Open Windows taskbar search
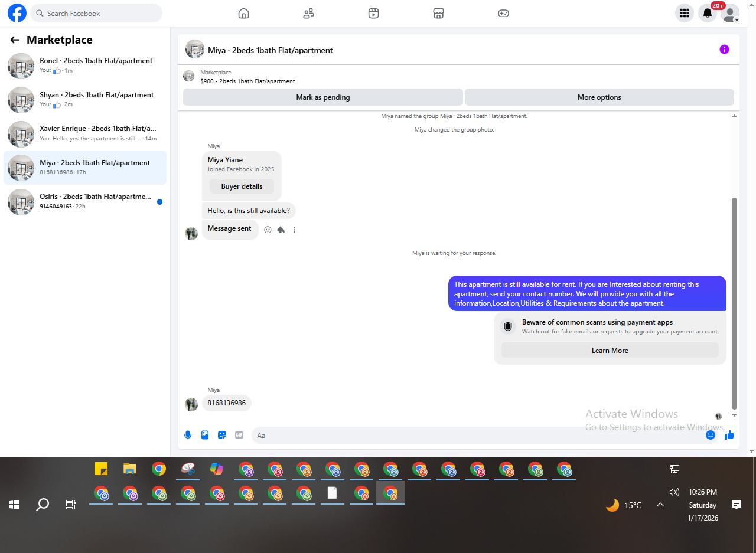 (x=43, y=505)
